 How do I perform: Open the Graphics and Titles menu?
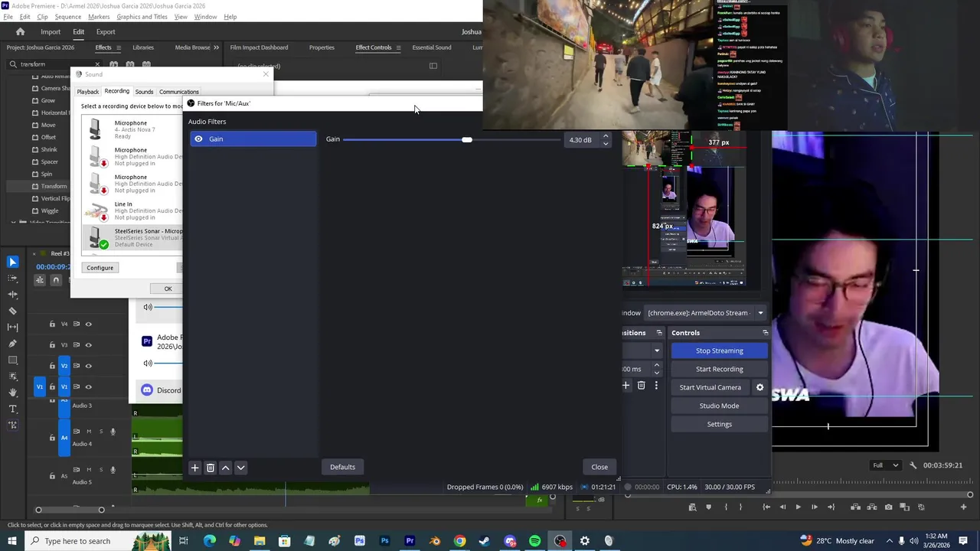[x=142, y=17]
